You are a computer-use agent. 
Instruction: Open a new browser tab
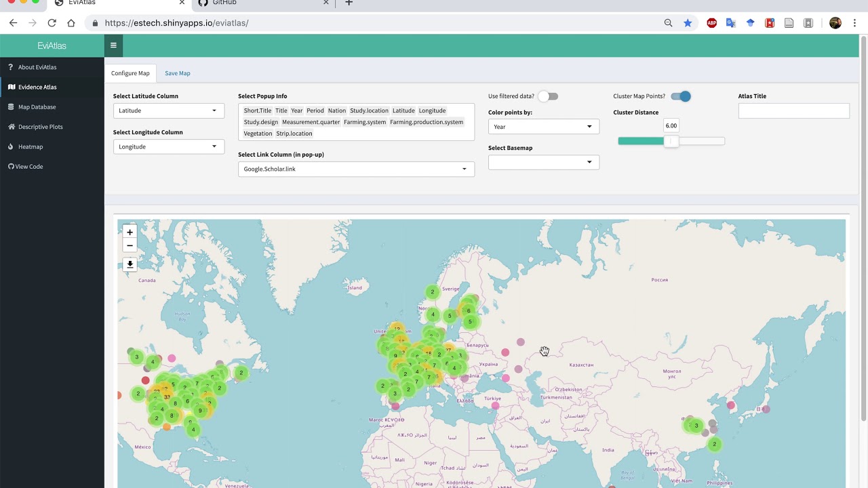click(349, 3)
